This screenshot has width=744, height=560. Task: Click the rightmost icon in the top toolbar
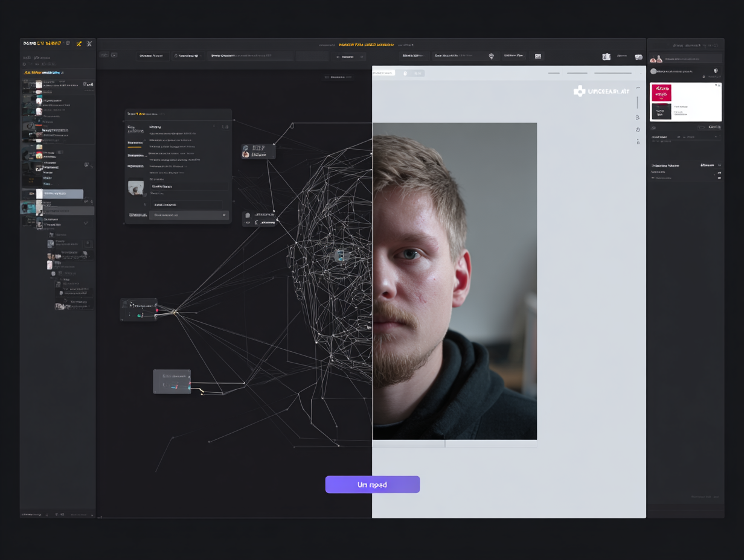[638, 56]
